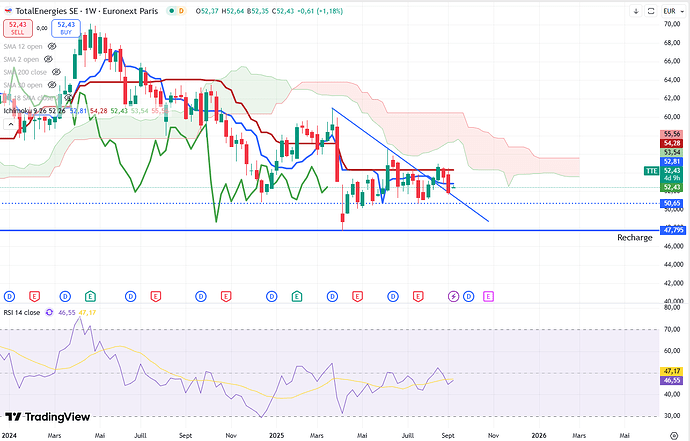The image size is (690, 441).
Task: Select the SMA 2 open legend label
Action: pyautogui.click(x=21, y=59)
